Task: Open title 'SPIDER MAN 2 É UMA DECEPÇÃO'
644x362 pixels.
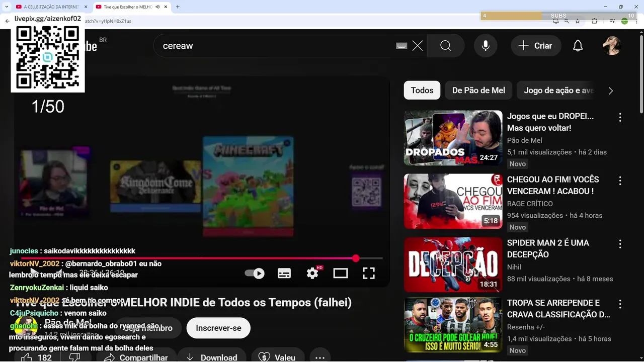Action: pyautogui.click(x=548, y=249)
